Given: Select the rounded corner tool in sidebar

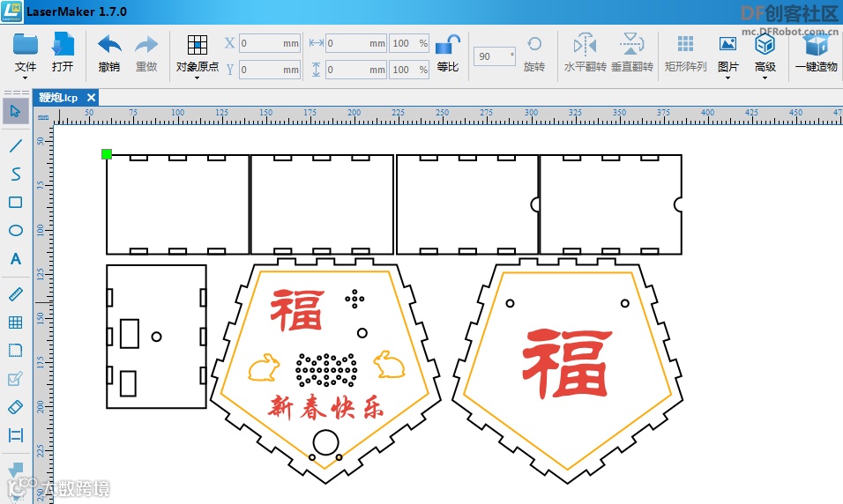Looking at the screenshot, I should [16, 351].
